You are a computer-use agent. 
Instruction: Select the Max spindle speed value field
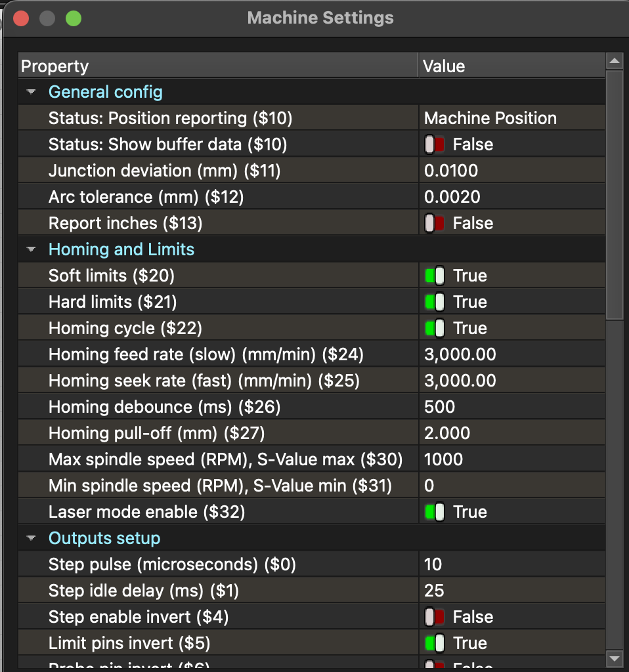pos(511,459)
